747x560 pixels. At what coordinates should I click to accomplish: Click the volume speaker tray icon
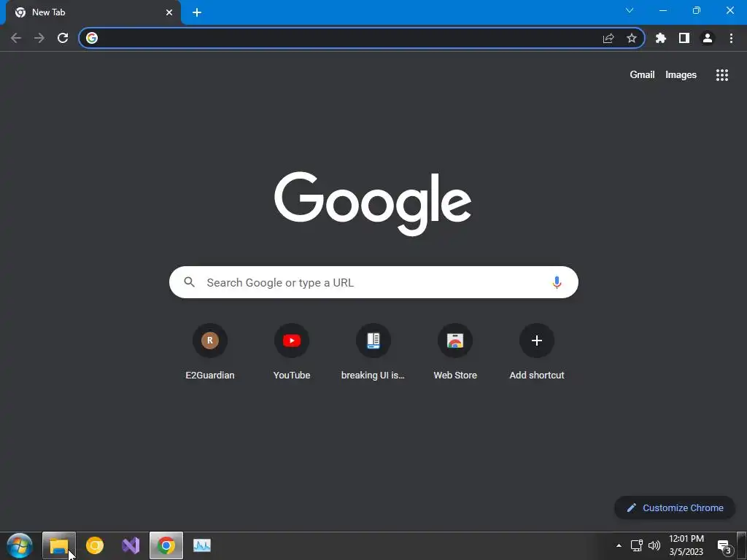[654, 545]
